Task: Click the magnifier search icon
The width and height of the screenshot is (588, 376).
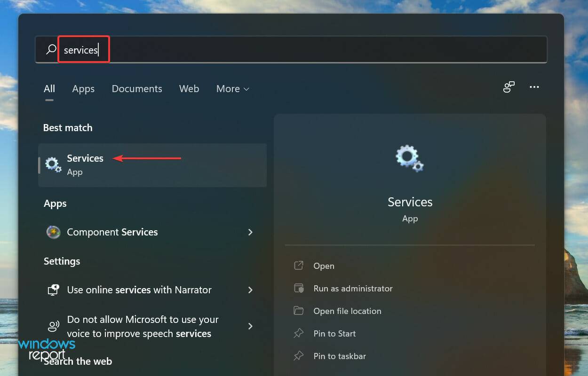Action: 51,49
